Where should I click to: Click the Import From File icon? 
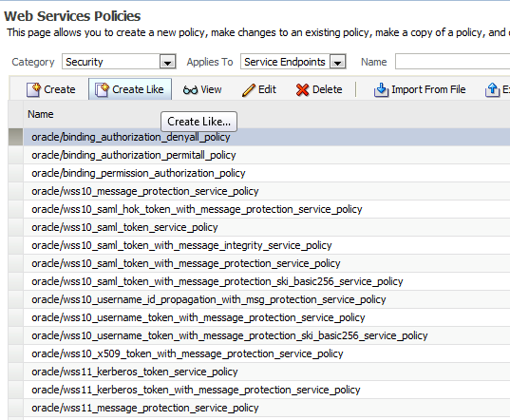381,89
